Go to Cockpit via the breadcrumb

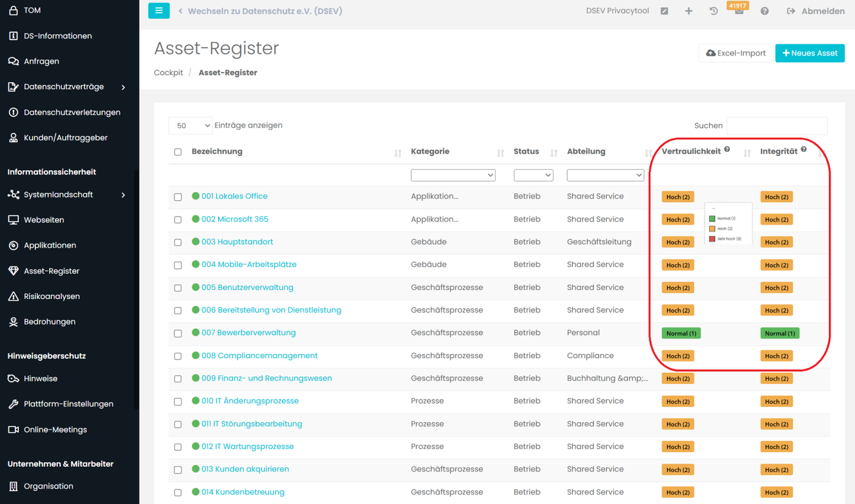point(169,73)
